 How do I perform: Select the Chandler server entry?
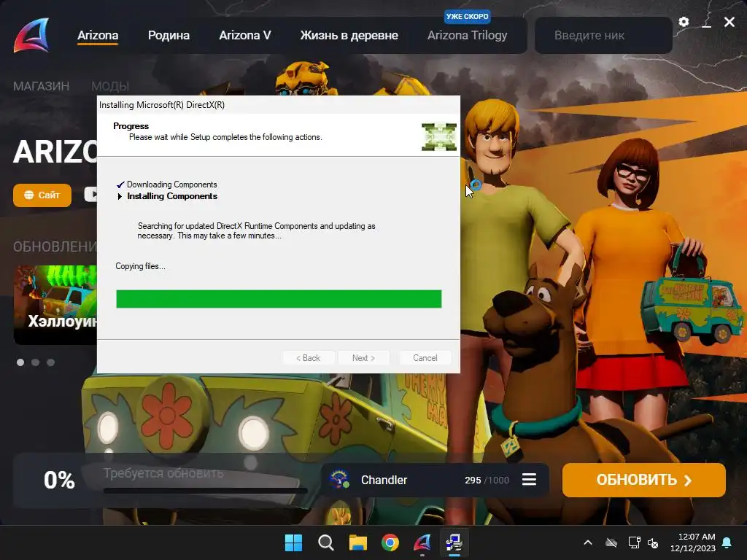(436, 480)
